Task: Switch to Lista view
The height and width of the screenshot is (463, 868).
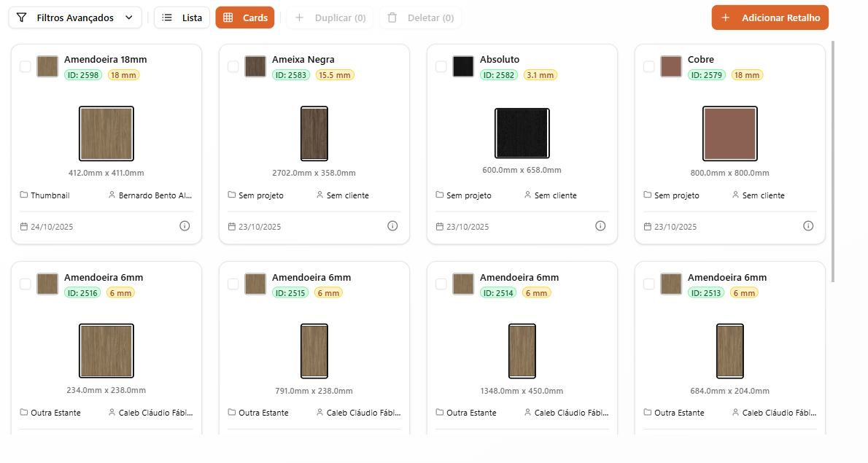Action: point(182,17)
